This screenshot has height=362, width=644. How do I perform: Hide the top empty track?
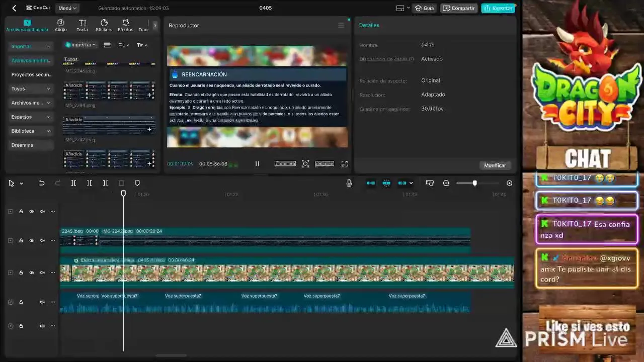pyautogui.click(x=32, y=212)
